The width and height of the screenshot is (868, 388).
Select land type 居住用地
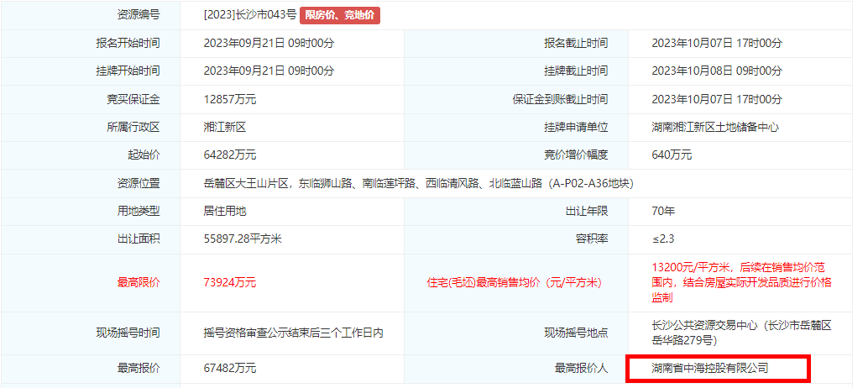click(224, 212)
